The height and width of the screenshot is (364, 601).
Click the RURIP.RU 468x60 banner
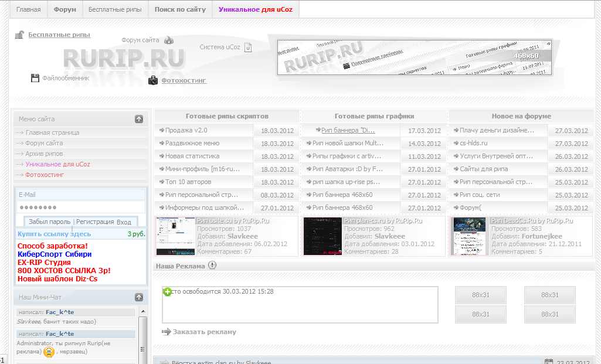(415, 57)
